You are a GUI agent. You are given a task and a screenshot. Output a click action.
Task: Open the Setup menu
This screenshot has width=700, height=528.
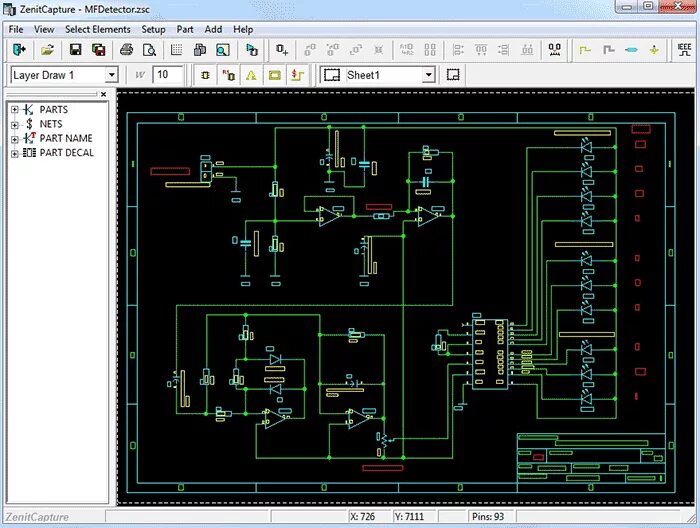[153, 29]
